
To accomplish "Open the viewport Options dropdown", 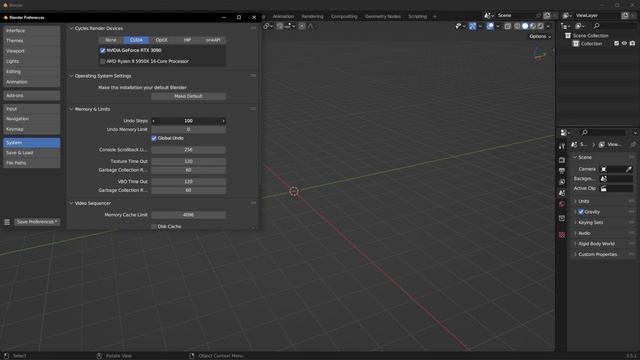I will pos(540,37).
